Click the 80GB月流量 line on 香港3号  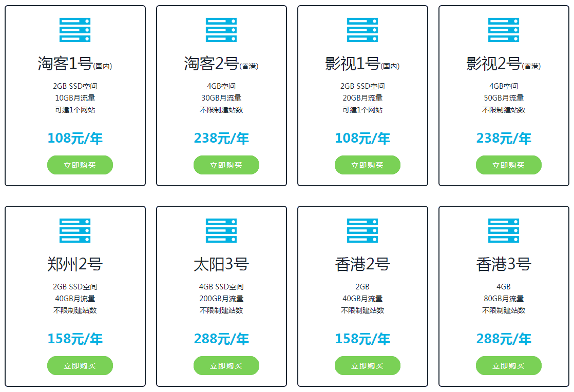[504, 299]
